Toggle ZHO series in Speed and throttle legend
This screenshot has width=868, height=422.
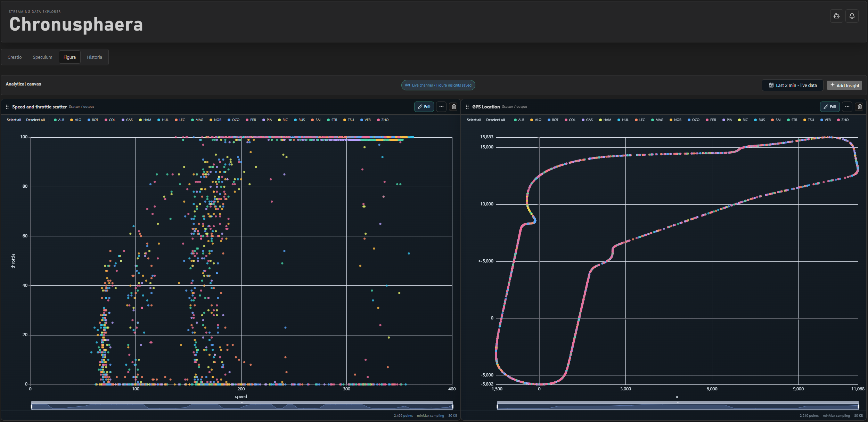[x=383, y=120]
